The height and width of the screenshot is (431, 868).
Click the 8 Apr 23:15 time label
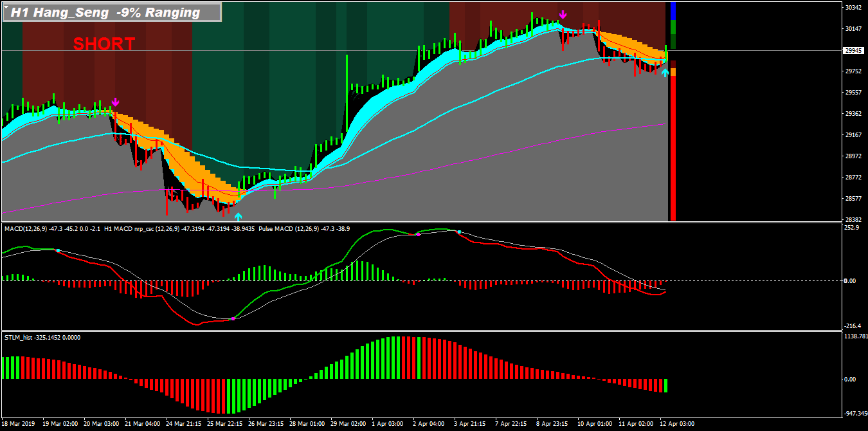[552, 424]
